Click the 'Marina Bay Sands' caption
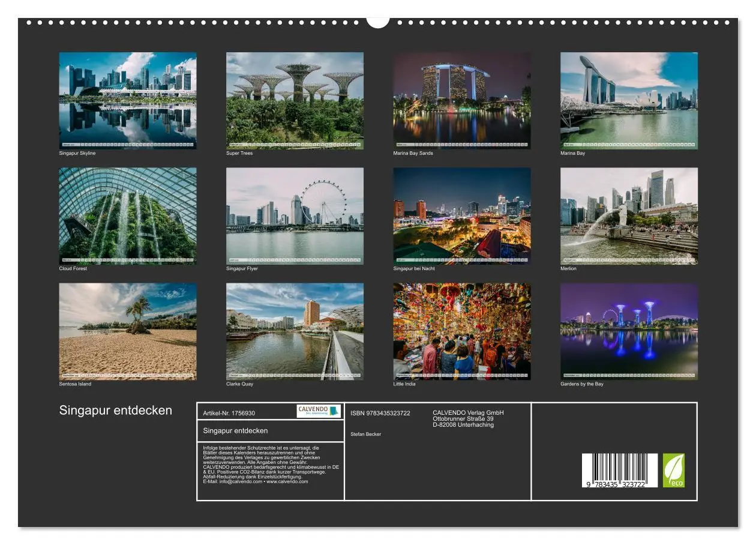This screenshot has height=545, width=756. [x=413, y=153]
